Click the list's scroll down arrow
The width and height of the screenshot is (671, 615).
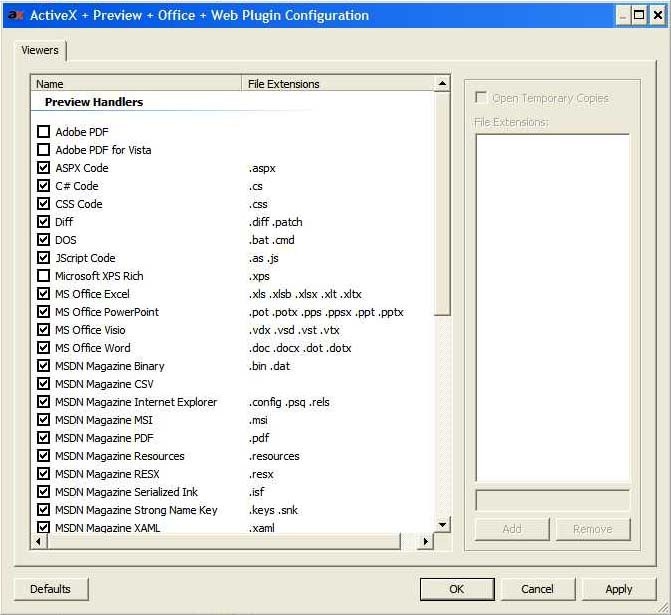pyautogui.click(x=442, y=525)
